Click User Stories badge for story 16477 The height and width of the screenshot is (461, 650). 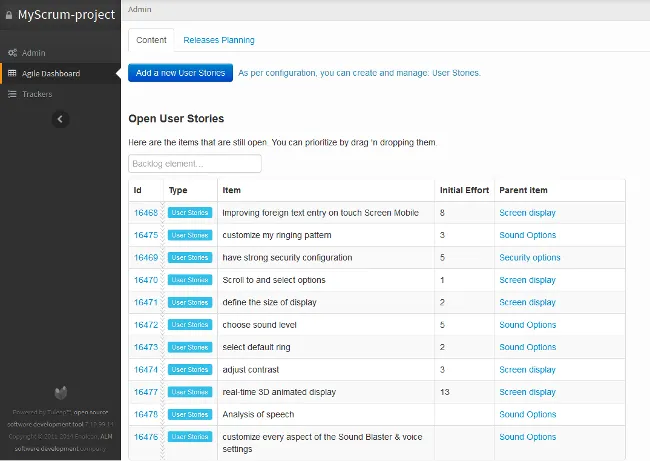[189, 392]
